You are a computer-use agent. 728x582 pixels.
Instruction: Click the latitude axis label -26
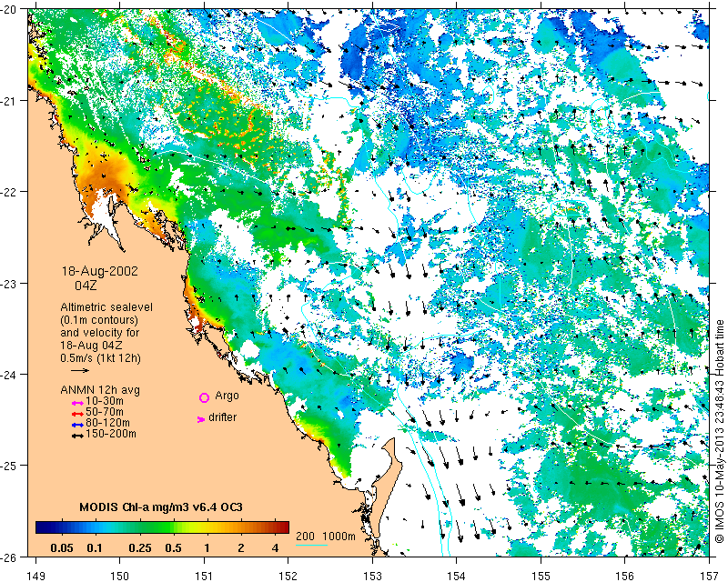click(9, 557)
